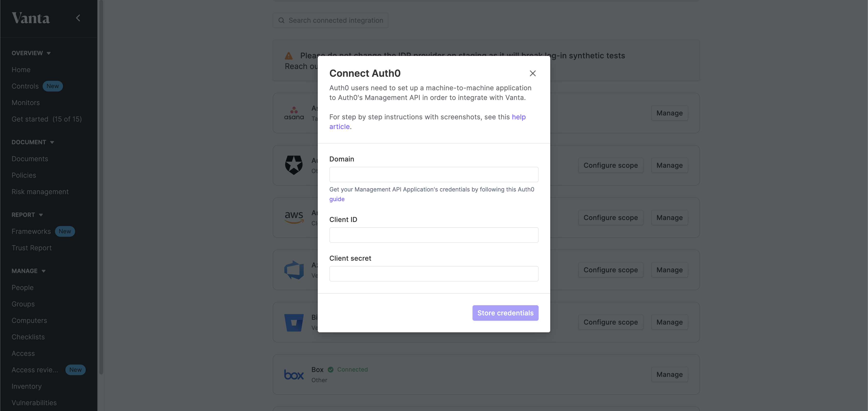Image resolution: width=868 pixels, height=411 pixels.
Task: Click the search magnifier icon
Action: pyautogui.click(x=281, y=21)
